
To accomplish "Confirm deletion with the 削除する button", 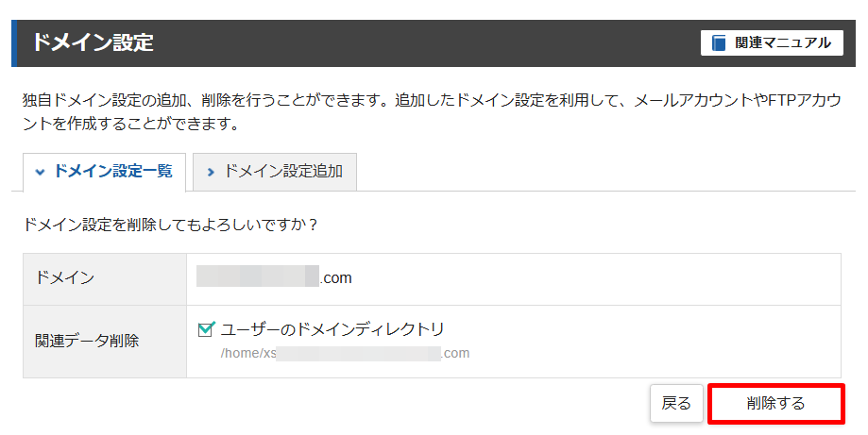I will (x=775, y=404).
